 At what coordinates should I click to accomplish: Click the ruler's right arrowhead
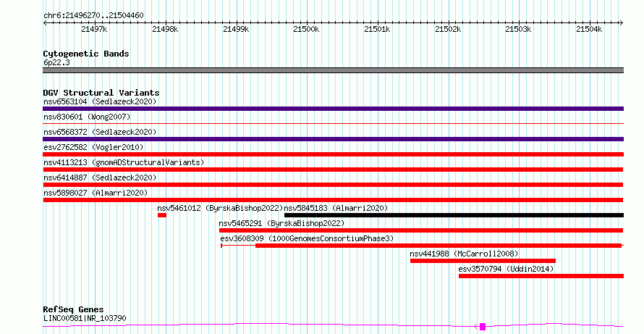[622, 23]
